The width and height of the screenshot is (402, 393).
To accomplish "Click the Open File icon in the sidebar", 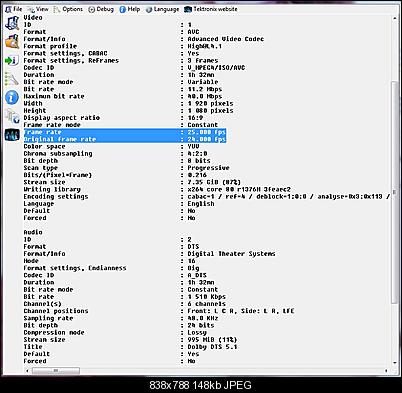I will [x=12, y=22].
